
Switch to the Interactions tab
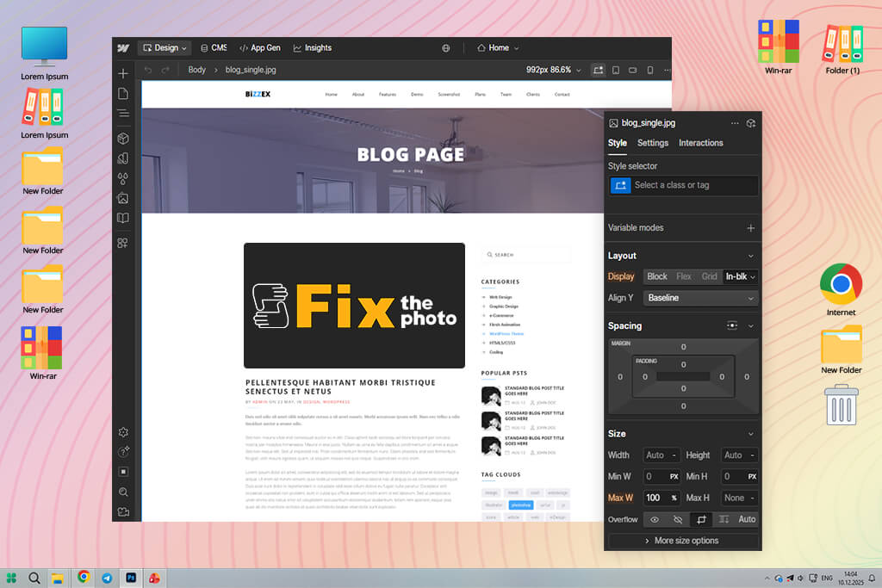pos(700,144)
